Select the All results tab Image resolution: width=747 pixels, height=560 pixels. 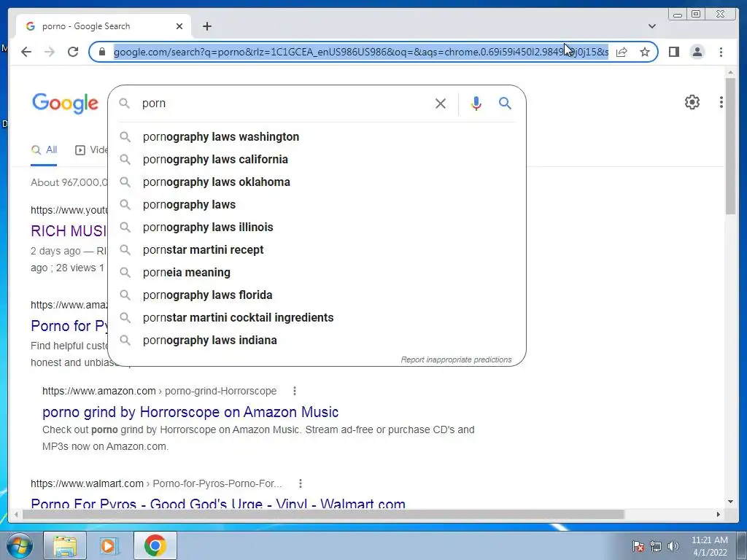click(x=44, y=150)
